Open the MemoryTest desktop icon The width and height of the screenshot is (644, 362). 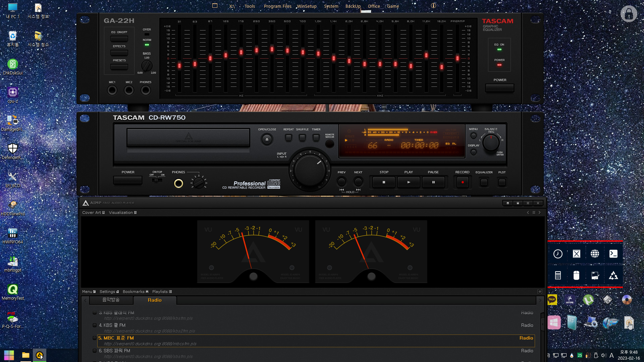point(12,292)
